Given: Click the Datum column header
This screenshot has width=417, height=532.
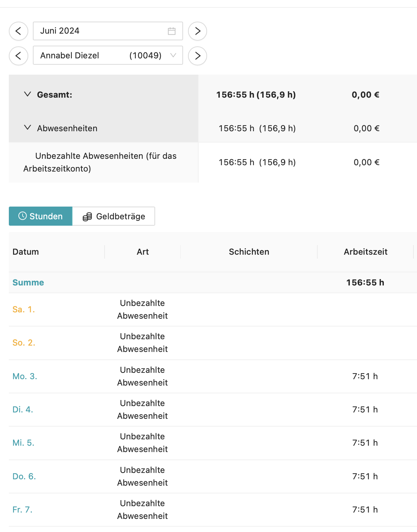Looking at the screenshot, I should [26, 252].
